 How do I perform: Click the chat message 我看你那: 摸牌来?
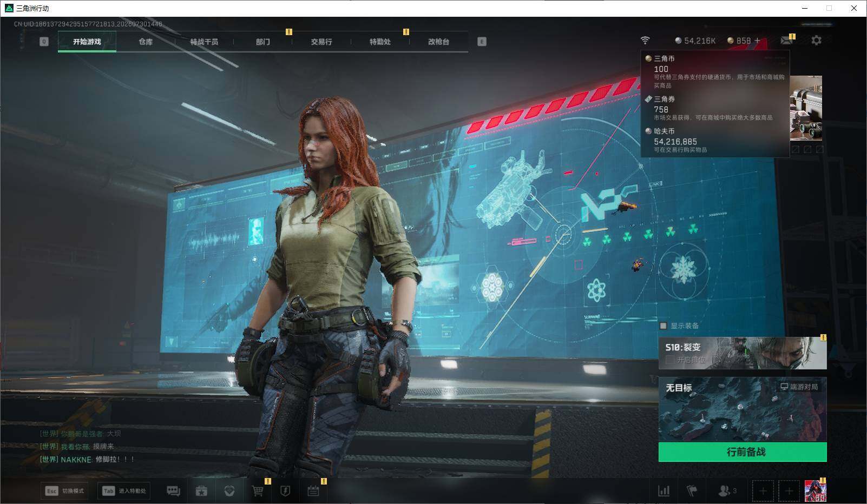coord(77,446)
